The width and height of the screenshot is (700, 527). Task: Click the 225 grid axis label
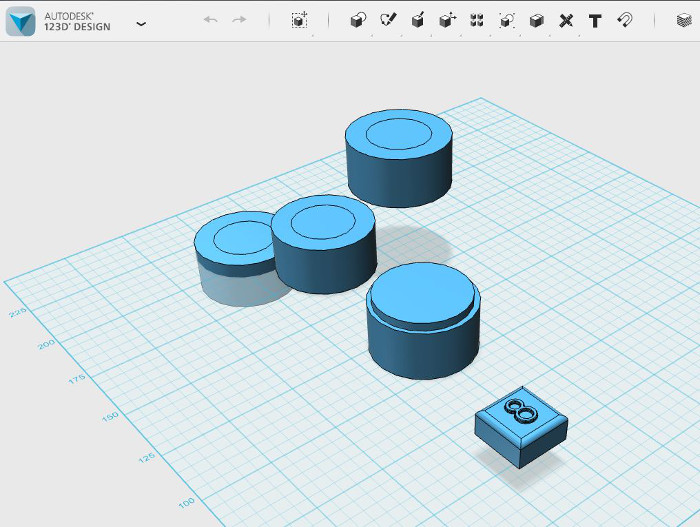[x=18, y=312]
